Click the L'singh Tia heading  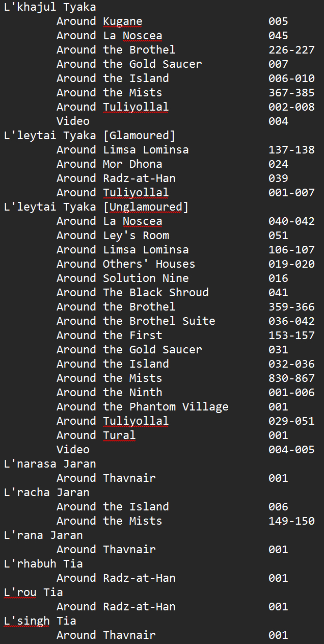coord(40,621)
